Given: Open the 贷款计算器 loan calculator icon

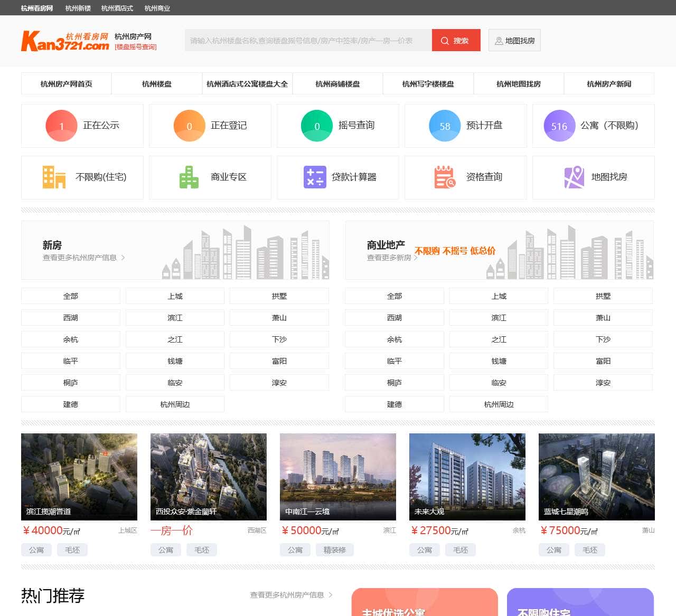Looking at the screenshot, I should pos(314,177).
